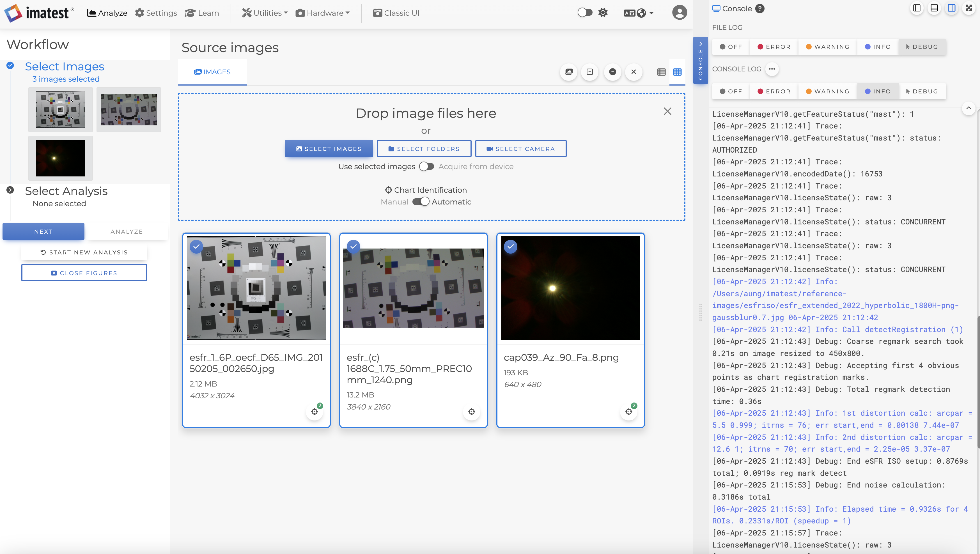Image resolution: width=980 pixels, height=554 pixels.
Task: Open chart identification on esfr_1_6P card
Action: (315, 411)
